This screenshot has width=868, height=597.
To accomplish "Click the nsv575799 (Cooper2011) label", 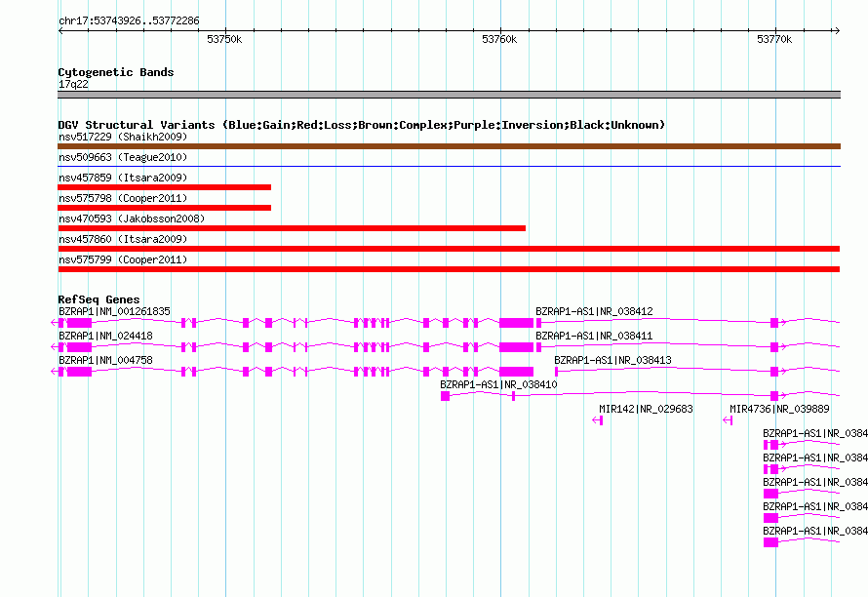I will [x=123, y=259].
